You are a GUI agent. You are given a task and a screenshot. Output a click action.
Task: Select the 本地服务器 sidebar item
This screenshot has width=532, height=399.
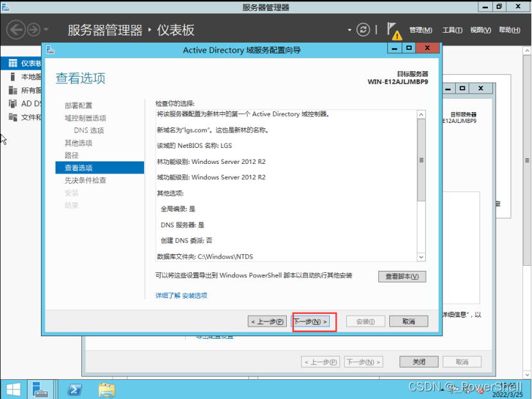pos(21,77)
